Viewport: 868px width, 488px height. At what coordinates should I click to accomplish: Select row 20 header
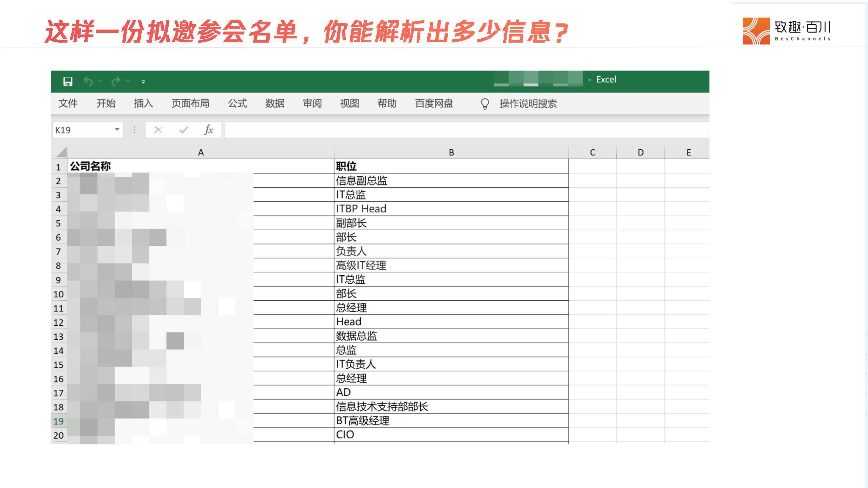pos(59,435)
